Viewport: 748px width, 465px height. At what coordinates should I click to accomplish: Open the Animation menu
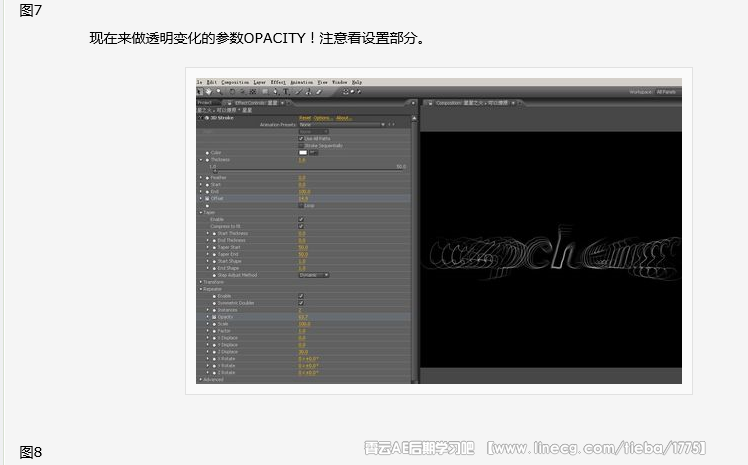click(301, 82)
